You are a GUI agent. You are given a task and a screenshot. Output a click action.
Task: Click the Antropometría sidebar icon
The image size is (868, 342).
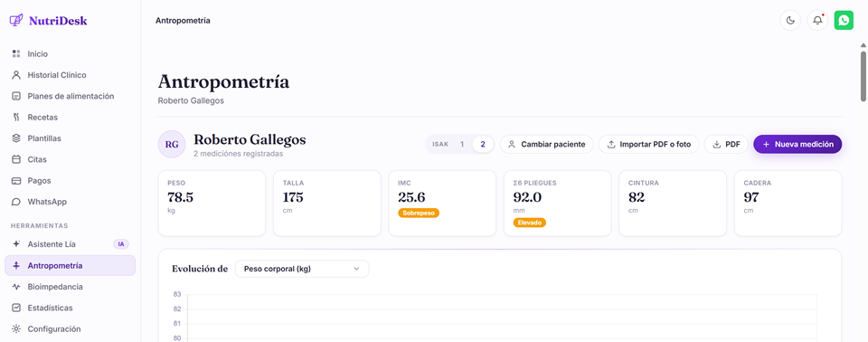[16, 265]
